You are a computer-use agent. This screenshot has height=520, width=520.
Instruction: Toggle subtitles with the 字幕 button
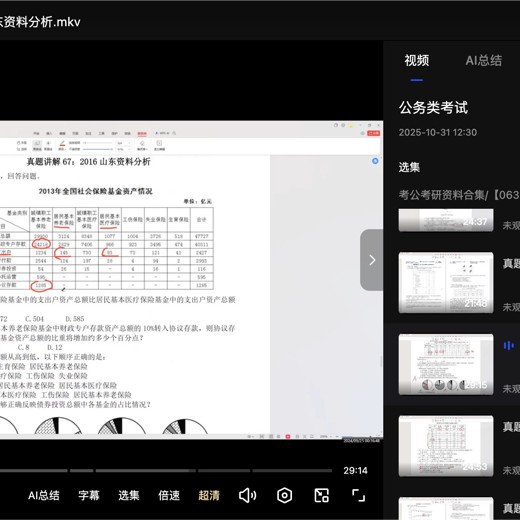pyautogui.click(x=89, y=496)
